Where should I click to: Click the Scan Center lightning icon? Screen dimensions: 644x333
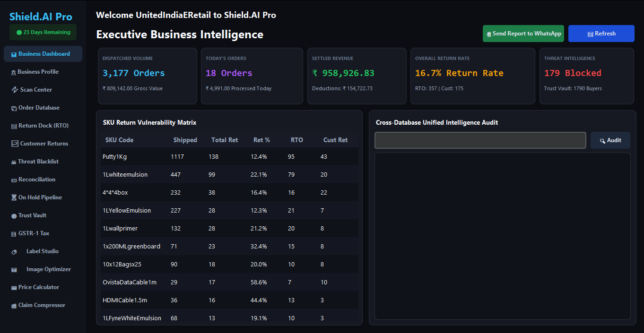point(14,90)
